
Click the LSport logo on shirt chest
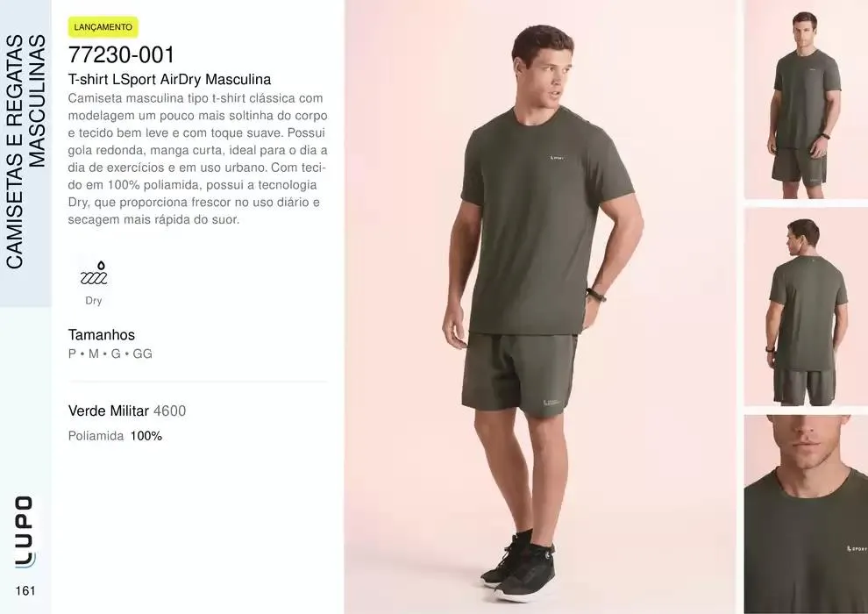[557, 158]
